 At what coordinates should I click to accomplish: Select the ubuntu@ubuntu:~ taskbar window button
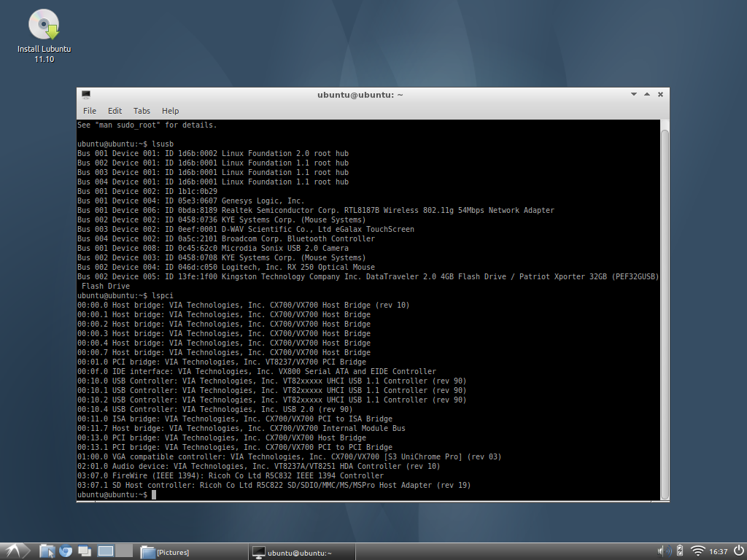point(302,552)
